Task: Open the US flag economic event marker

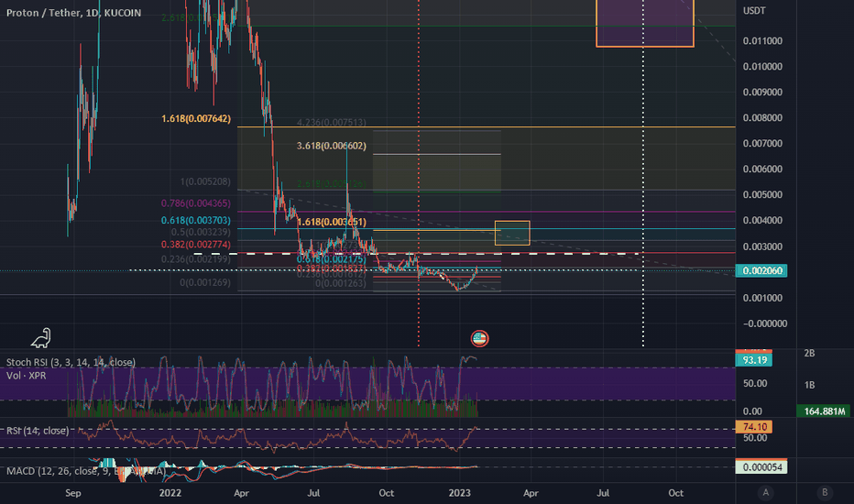Action: pyautogui.click(x=479, y=338)
